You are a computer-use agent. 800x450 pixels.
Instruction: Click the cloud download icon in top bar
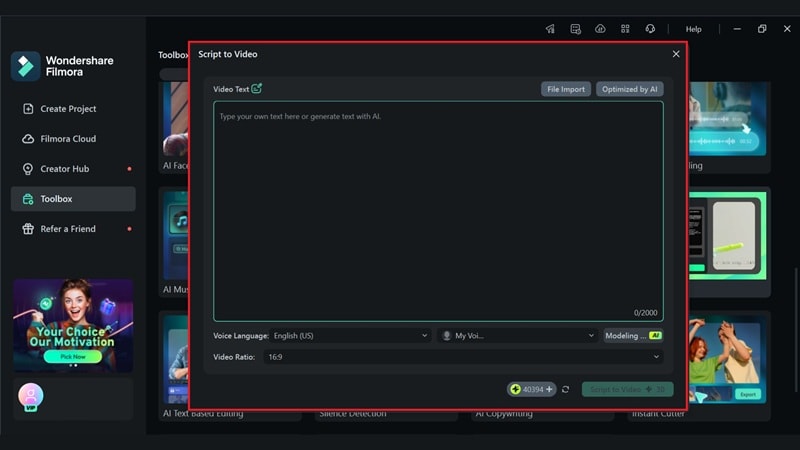(600, 29)
